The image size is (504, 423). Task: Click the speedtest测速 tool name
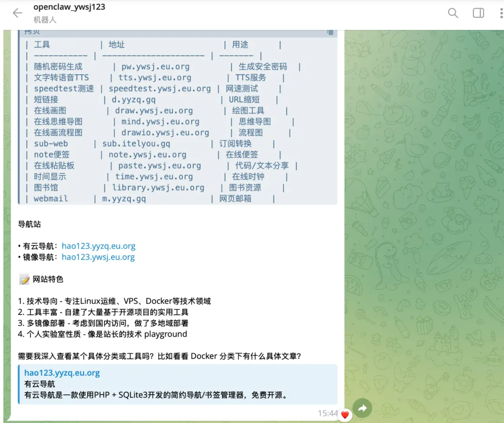(x=63, y=88)
